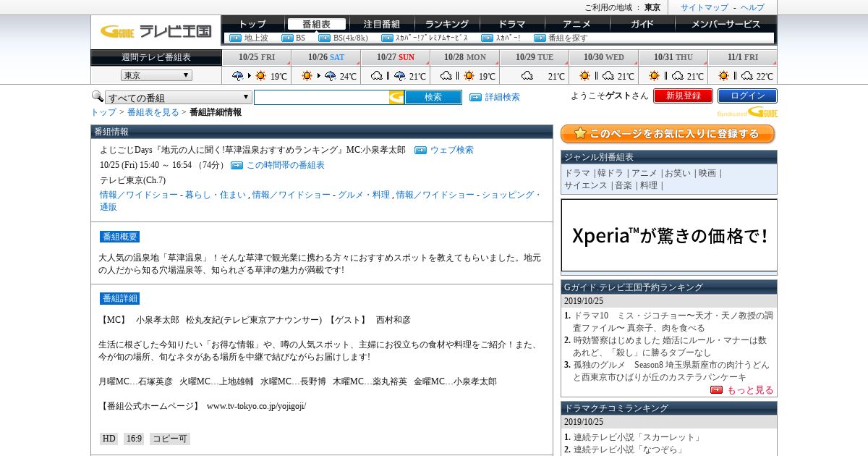Viewport: 868px width, 456px height.
Task: Open the トップ menu tab
Action: 252,24
